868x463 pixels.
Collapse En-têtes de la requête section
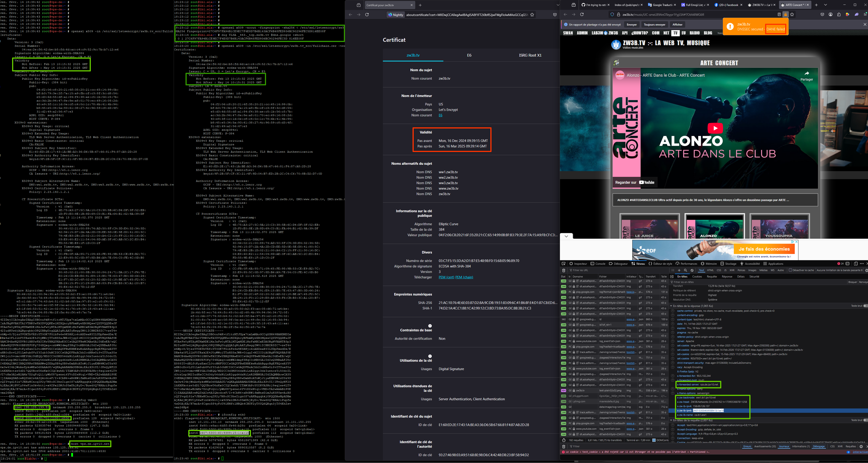671,420
